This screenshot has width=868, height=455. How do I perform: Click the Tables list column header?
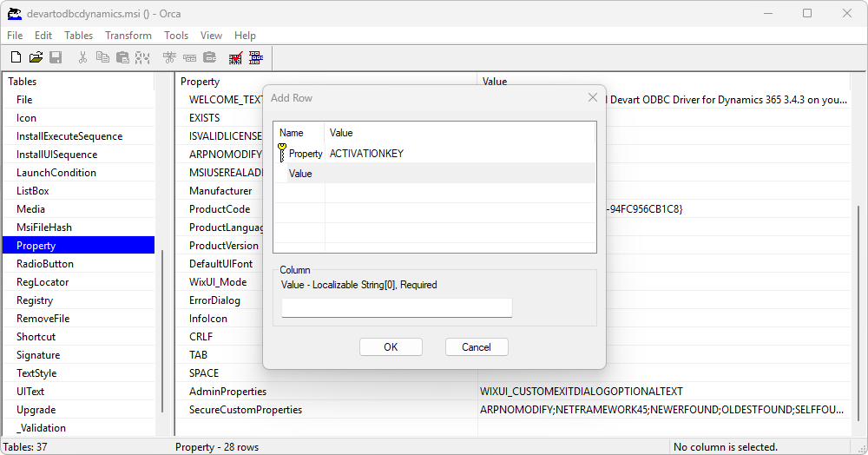[79, 82]
